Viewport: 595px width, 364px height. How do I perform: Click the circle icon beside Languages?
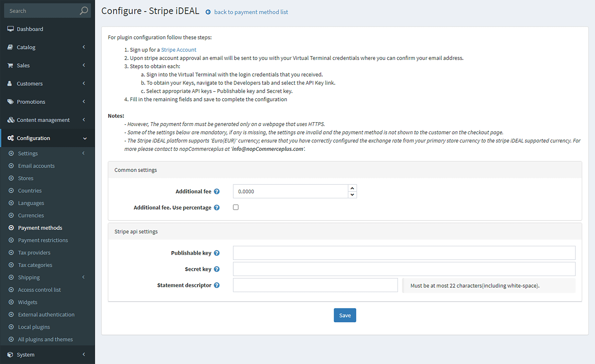coord(11,203)
